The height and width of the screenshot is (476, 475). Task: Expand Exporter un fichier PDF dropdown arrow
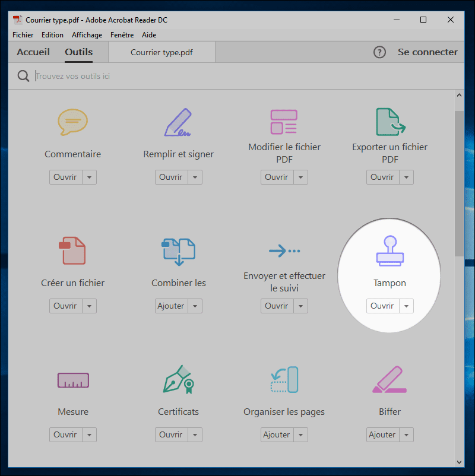pyautogui.click(x=406, y=177)
